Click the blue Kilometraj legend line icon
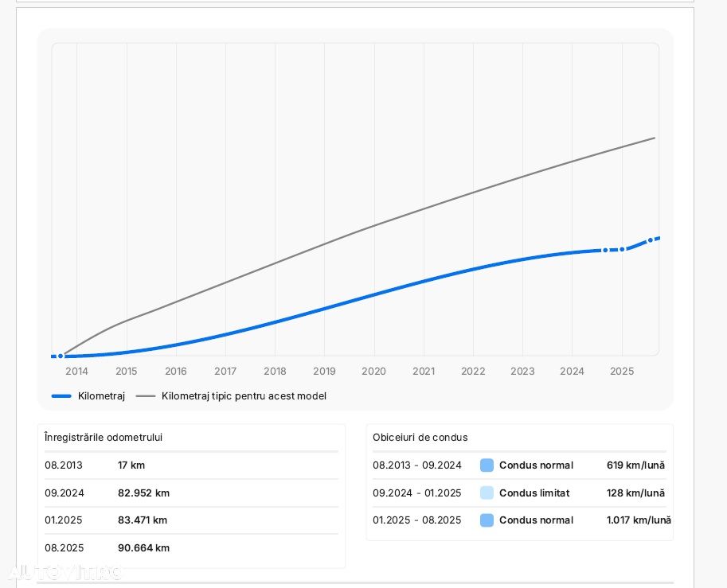 61,396
